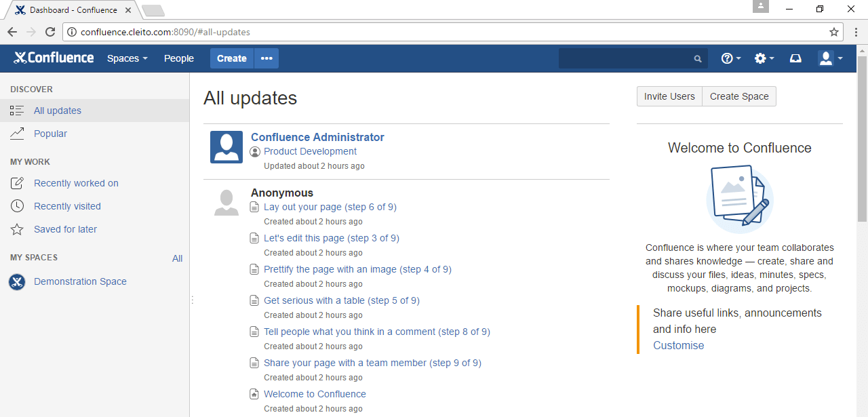Click page icon beside Tell people what you think
868x417 pixels.
255,332
